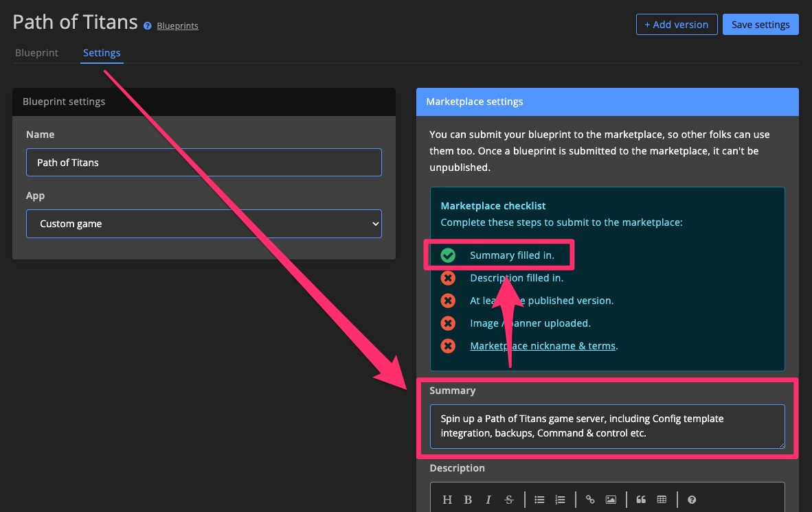Click inside the Name input field
The image size is (812, 512).
pyautogui.click(x=204, y=163)
